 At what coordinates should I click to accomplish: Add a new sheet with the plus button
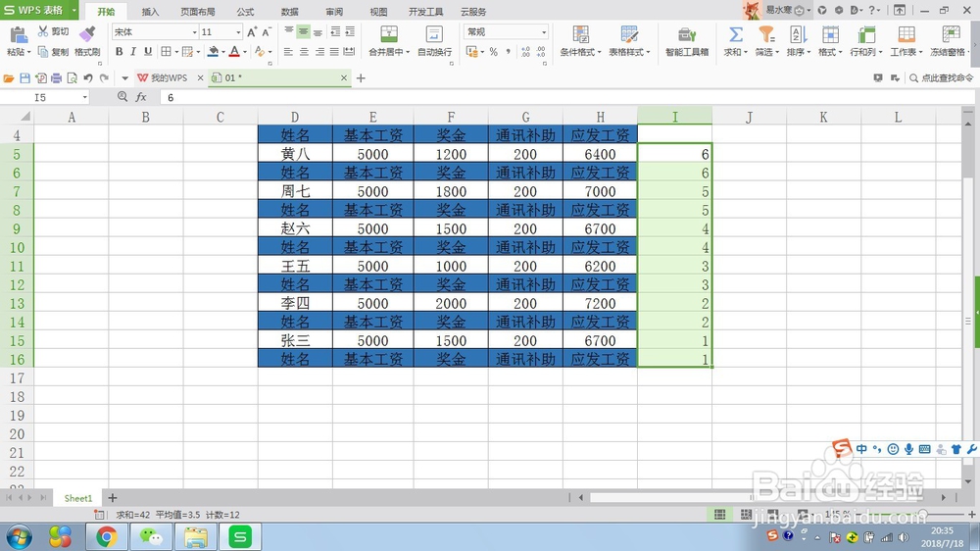pos(112,498)
